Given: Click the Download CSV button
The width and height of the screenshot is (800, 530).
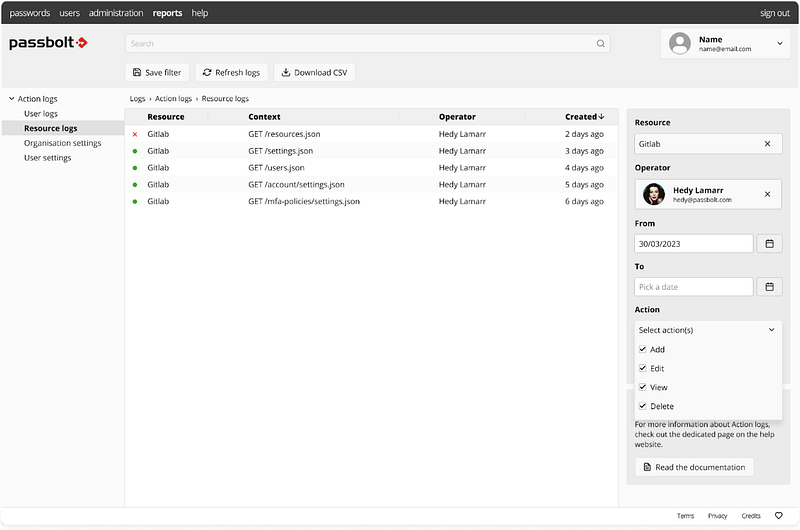Looking at the screenshot, I should click(314, 72).
